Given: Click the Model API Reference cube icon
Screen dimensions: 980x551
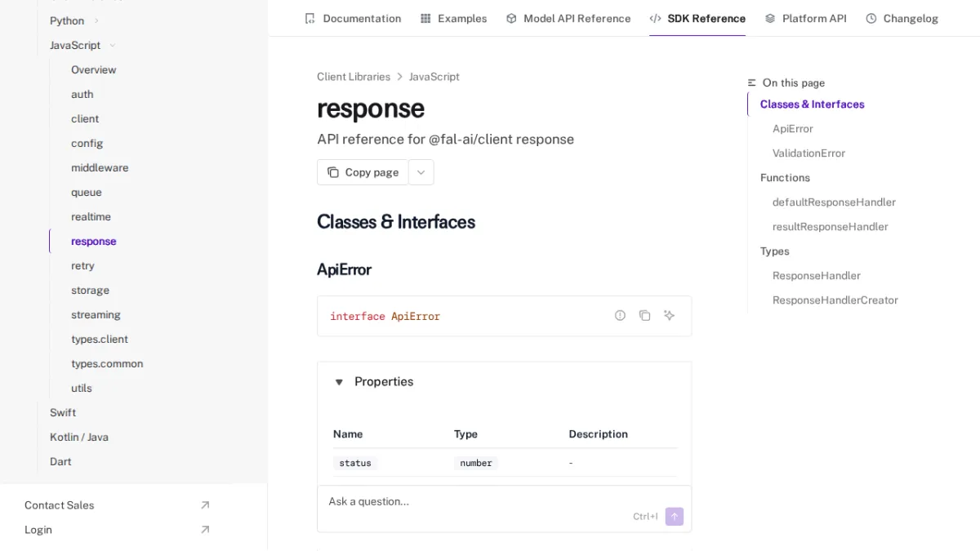Looking at the screenshot, I should 511,18.
